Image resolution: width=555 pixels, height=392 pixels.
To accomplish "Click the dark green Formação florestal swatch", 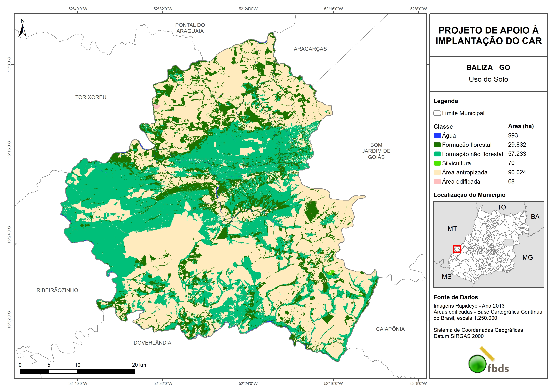I will coord(437,145).
